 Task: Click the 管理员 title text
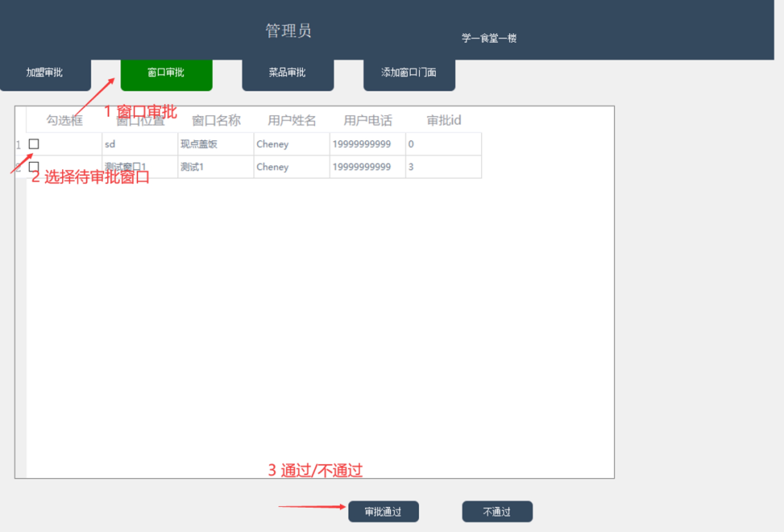click(x=288, y=31)
